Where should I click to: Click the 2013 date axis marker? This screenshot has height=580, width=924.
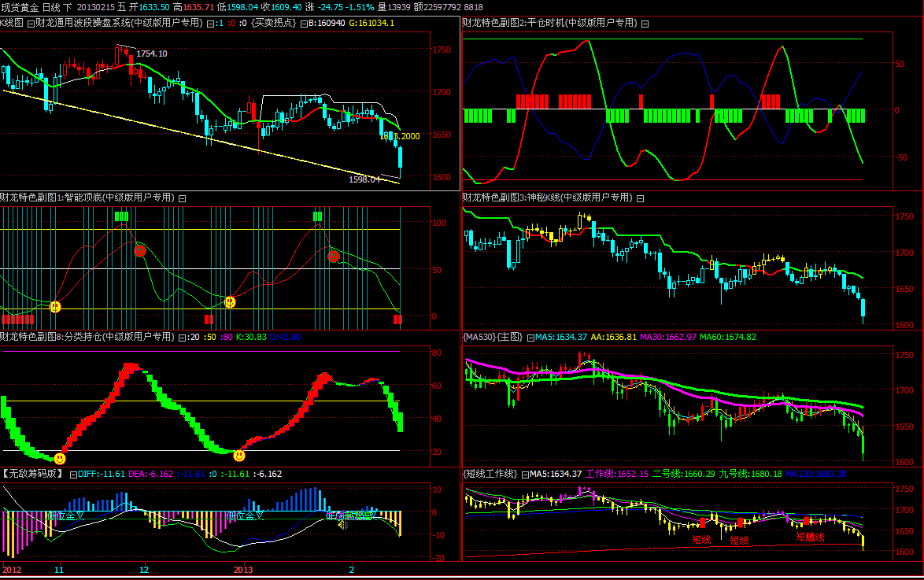click(243, 568)
